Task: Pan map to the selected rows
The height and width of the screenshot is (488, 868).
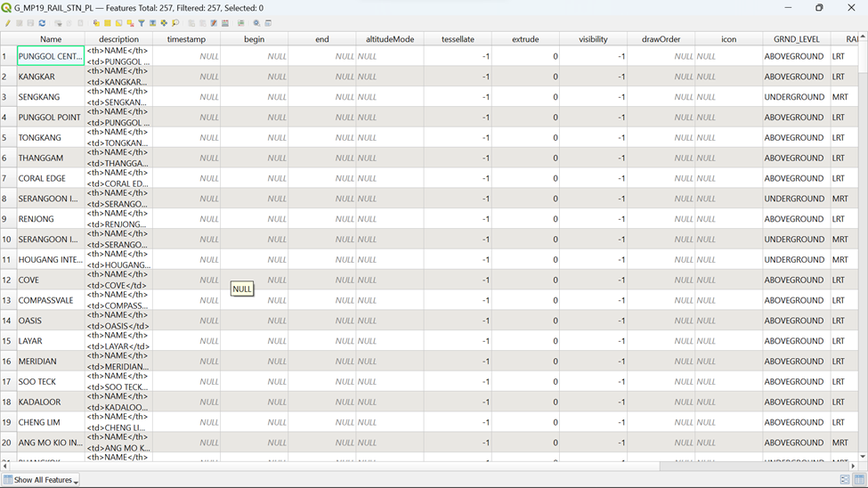Action: 164,23
